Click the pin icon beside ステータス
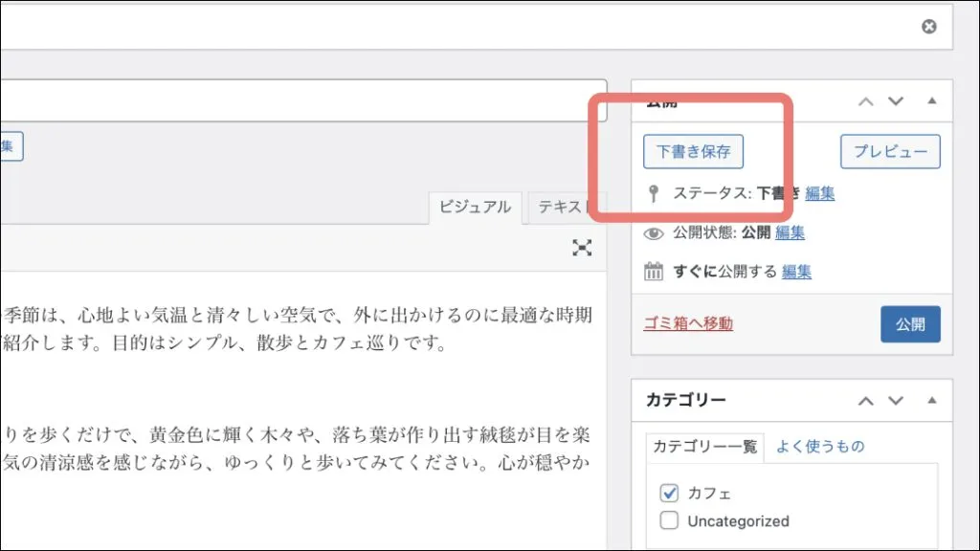Viewport: 980px width, 551px height. tap(653, 193)
